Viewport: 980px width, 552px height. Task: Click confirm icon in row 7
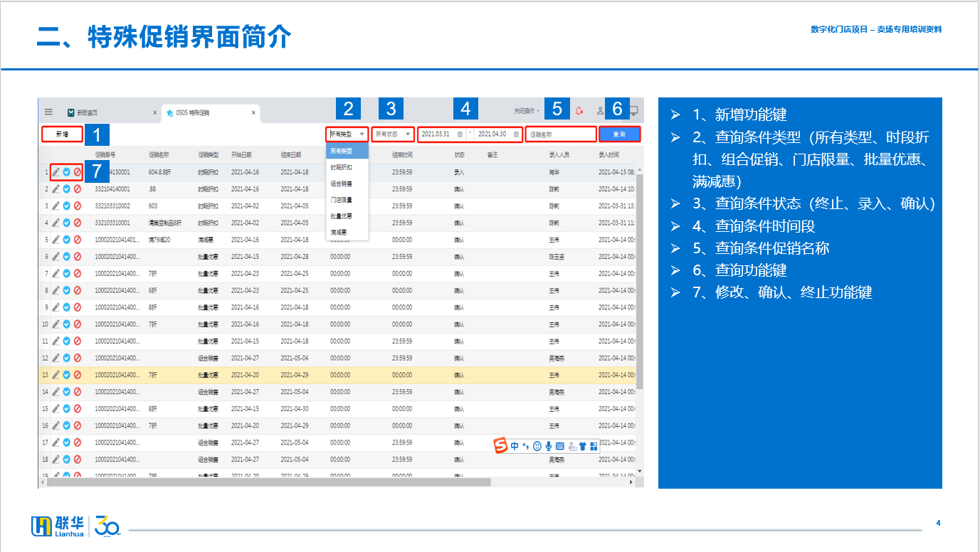pos(67,273)
